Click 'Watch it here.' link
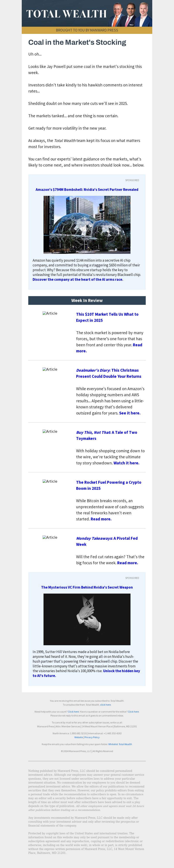 (x=126, y=463)
